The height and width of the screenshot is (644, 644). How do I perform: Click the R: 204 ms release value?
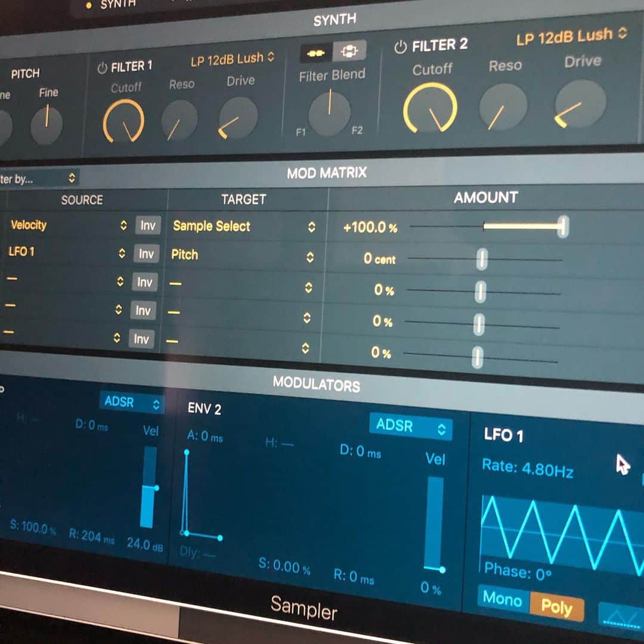pos(92,537)
